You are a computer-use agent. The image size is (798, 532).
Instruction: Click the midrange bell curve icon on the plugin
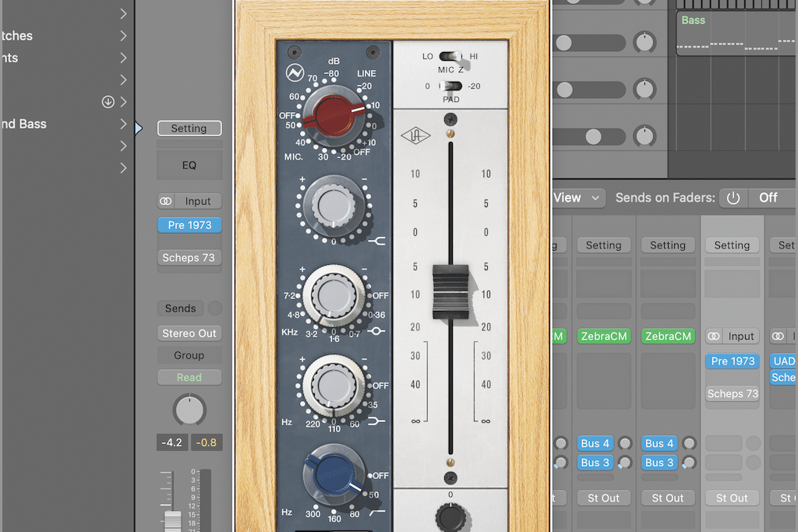[376, 331]
